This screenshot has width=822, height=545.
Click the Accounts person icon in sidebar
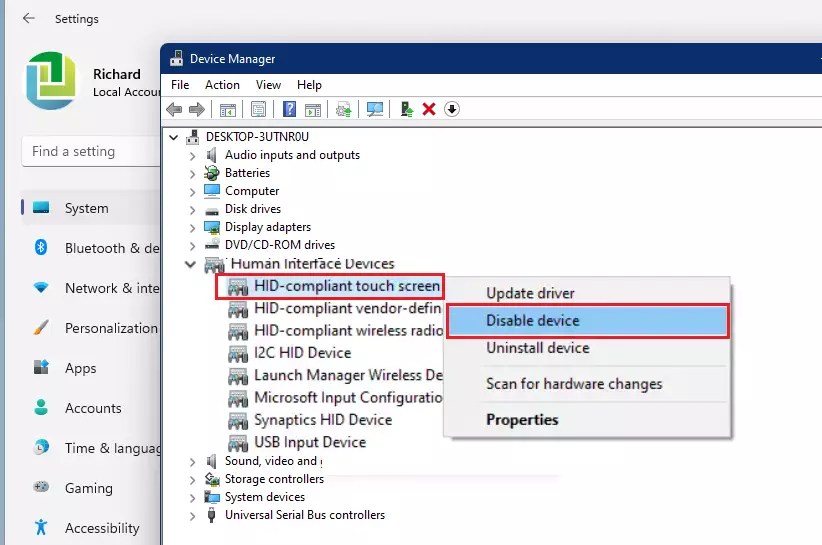[x=41, y=407]
